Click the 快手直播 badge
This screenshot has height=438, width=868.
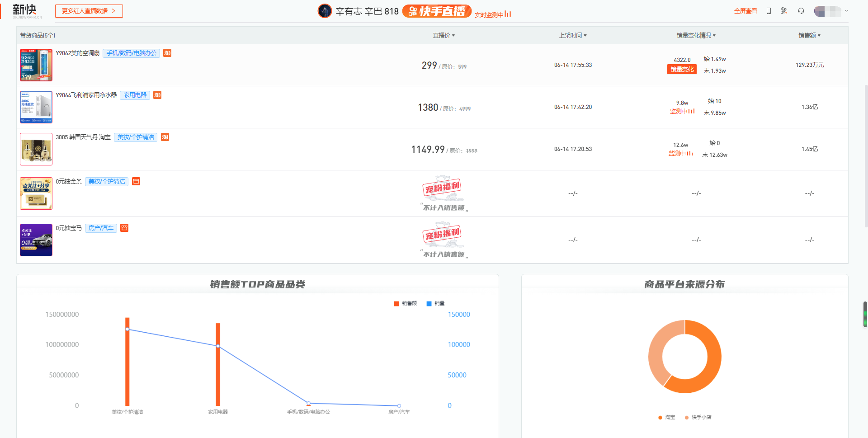[437, 11]
